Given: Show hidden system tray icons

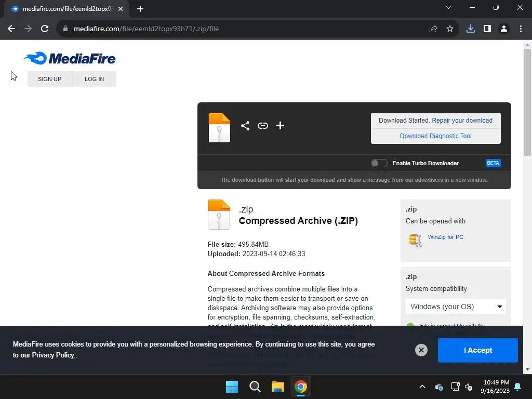Looking at the screenshot, I should click(x=422, y=387).
